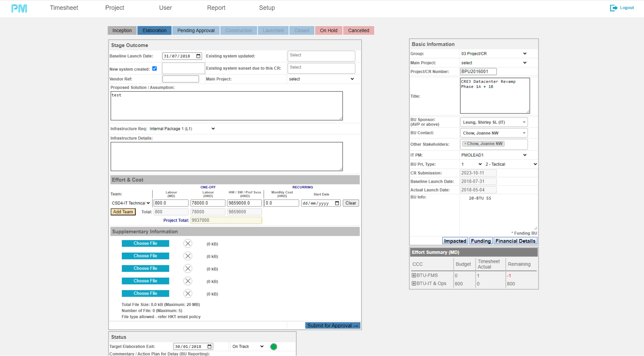644x356 pixels.
Task: Remove the first supplementary file attachment
Action: (x=188, y=244)
